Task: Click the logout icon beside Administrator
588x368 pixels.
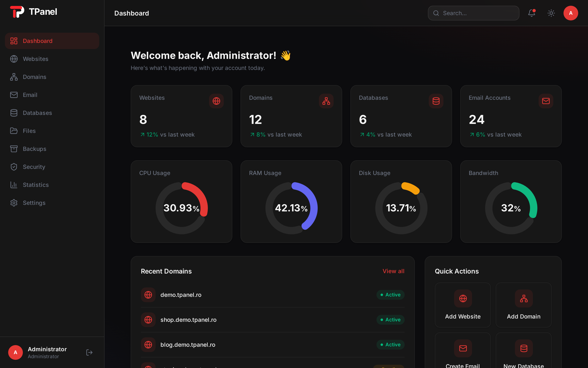Action: (89, 352)
